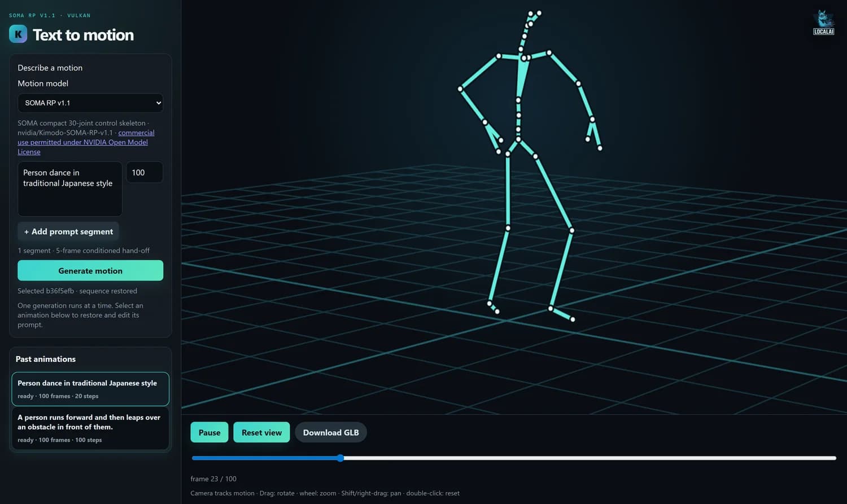Click the '1 segment · 5-frame conditioned hand-off' text
Image resolution: width=847 pixels, height=504 pixels.
[84, 251]
